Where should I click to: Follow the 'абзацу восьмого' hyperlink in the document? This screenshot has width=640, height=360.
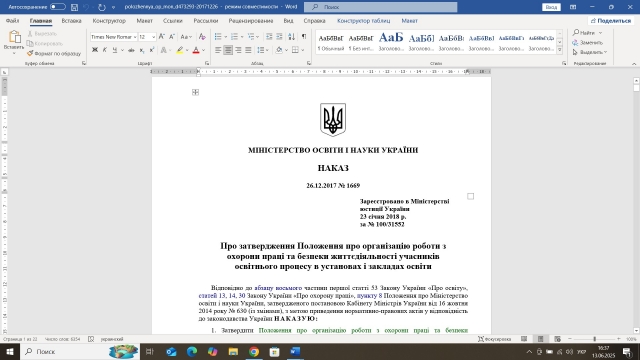coord(278,288)
